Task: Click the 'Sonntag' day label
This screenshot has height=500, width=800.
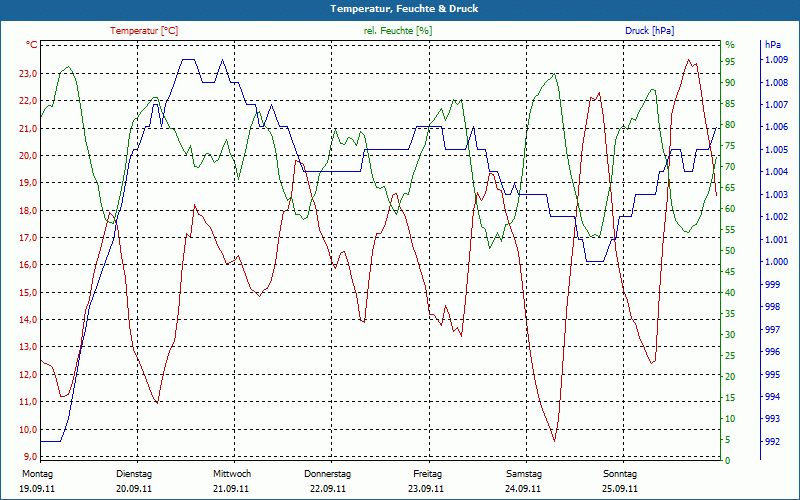Action: 620,474
